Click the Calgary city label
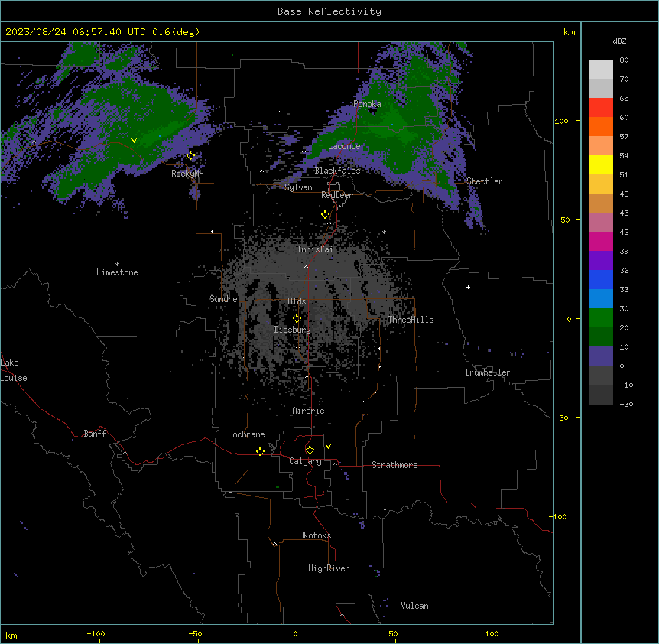Viewport: 659px width, 644px height. coord(305,461)
